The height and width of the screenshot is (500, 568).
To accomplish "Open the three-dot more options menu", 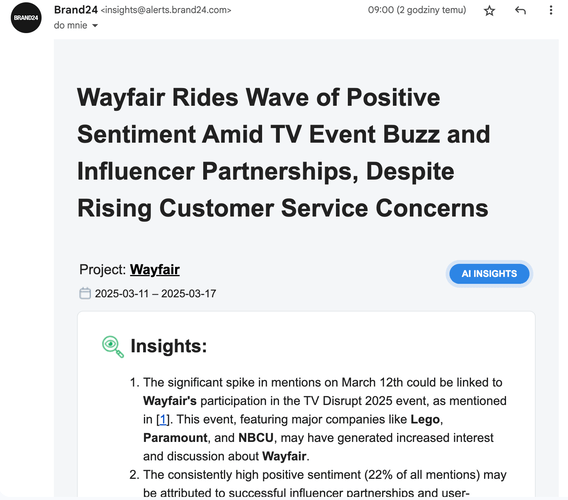I will click(x=551, y=10).
